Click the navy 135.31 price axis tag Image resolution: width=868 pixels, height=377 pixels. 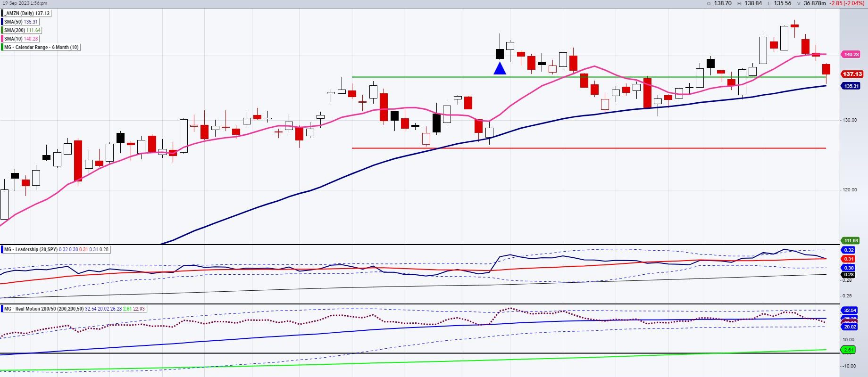pyautogui.click(x=851, y=86)
